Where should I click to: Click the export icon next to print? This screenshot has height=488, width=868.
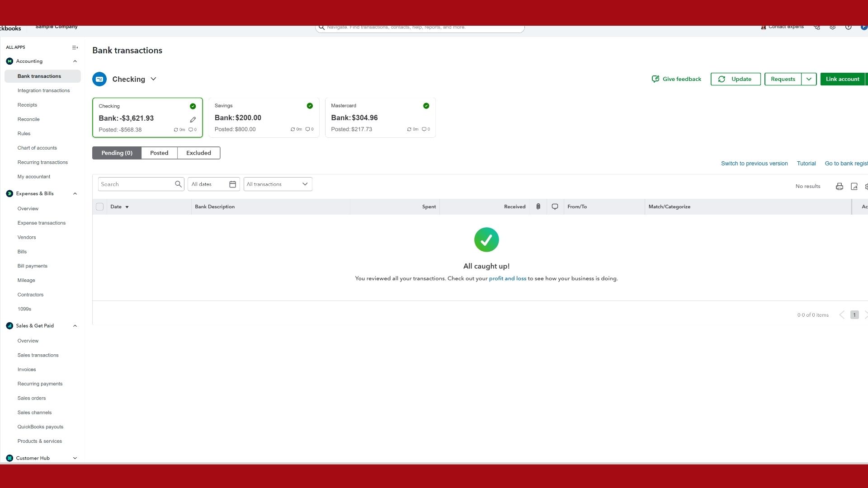coord(854,186)
